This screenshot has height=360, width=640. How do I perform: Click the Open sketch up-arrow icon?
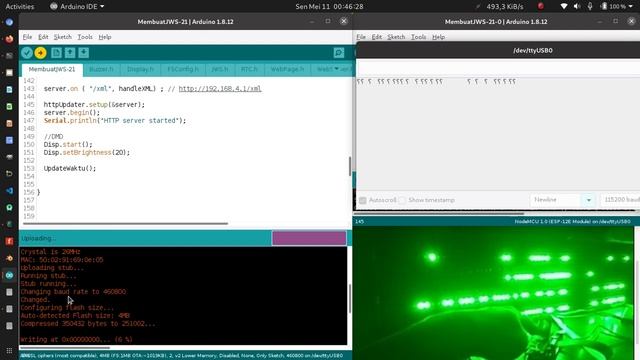click(70, 53)
